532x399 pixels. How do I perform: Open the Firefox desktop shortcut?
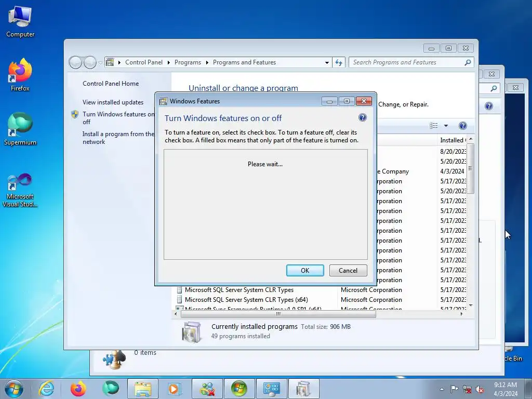click(20, 75)
